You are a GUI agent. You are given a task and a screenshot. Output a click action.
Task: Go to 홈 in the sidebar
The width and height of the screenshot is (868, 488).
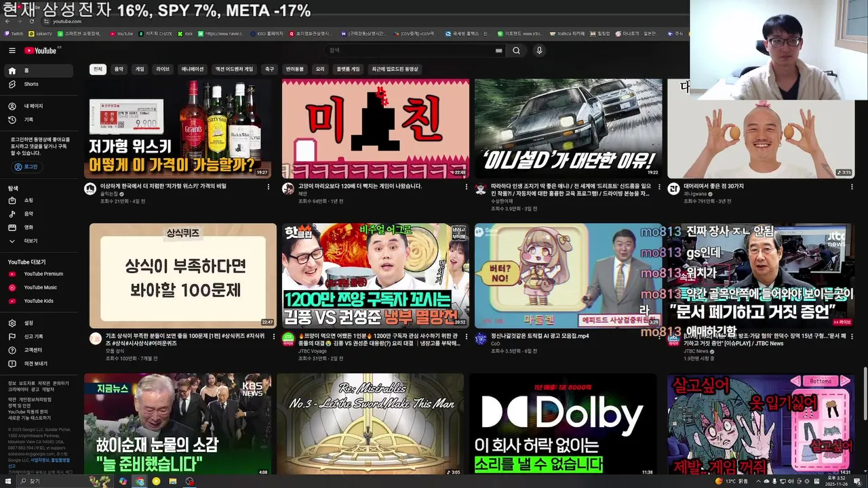39,70
